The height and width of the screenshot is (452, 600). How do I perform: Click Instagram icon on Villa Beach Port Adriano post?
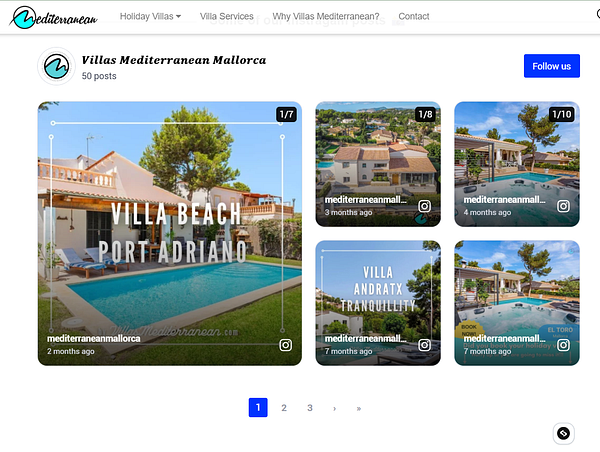tap(285, 345)
